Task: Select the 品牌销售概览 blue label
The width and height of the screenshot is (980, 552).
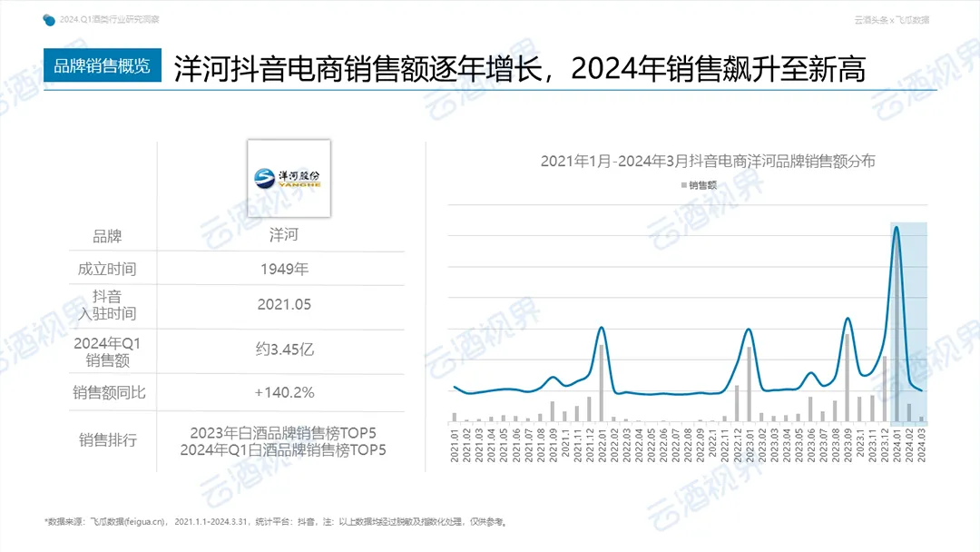Action: pyautogui.click(x=103, y=65)
